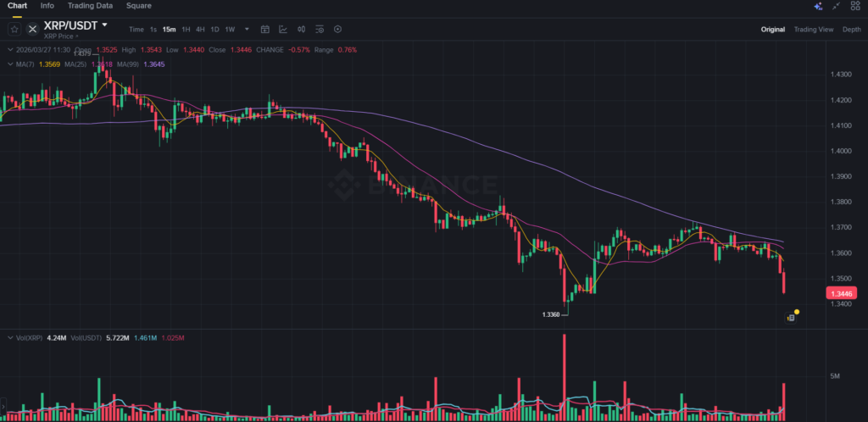Image resolution: width=868 pixels, height=422 pixels.
Task: Collapse the MA indicator row chevron
Action: (8, 64)
